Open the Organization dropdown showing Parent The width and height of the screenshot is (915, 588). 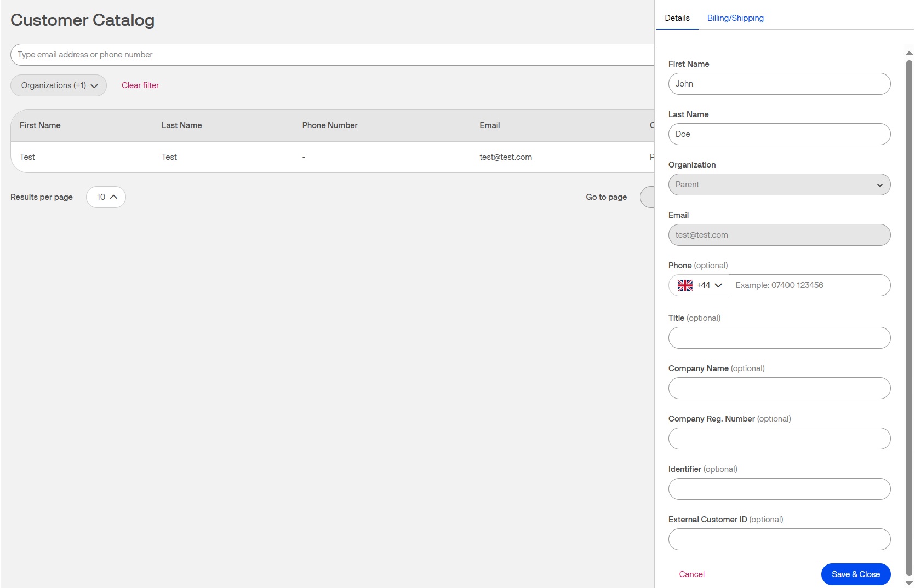(x=779, y=185)
